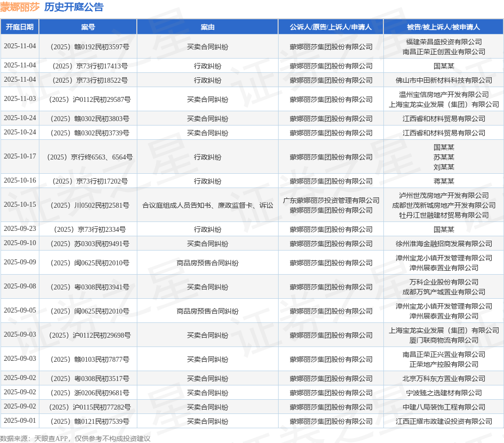The height and width of the screenshot is (443, 504).
Task: Click defendant 南昌正荣正创置业有限公司
Action: coord(444,52)
